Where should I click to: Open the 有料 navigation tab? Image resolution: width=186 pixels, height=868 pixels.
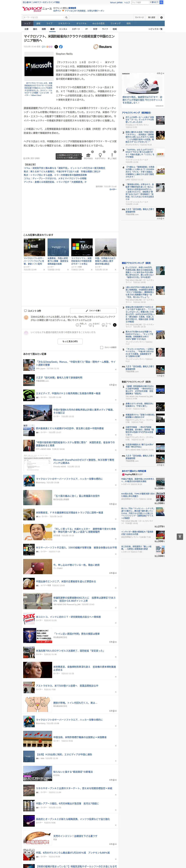coord(128,24)
